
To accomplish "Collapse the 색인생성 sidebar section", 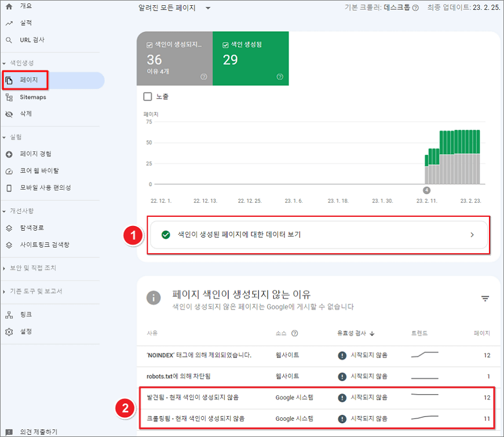I will point(4,63).
